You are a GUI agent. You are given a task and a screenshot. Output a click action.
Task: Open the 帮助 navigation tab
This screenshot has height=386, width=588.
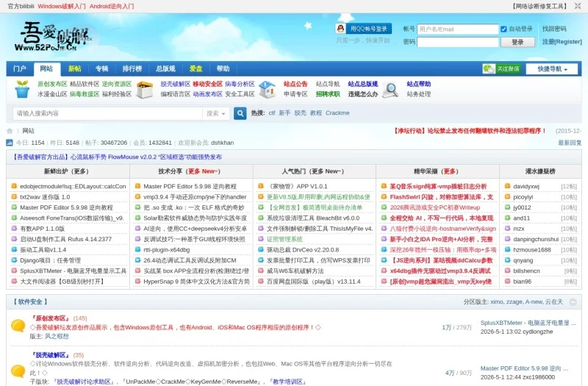pyautogui.click(x=223, y=68)
